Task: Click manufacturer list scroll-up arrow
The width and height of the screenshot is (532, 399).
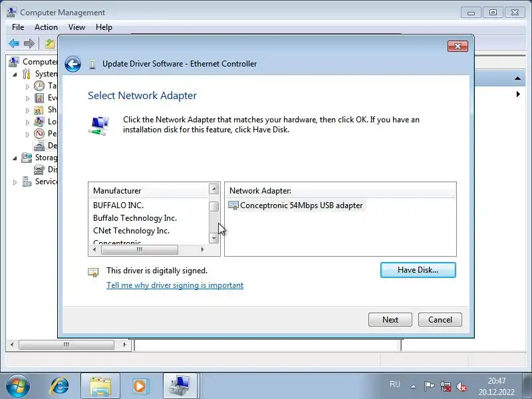Action: point(213,189)
